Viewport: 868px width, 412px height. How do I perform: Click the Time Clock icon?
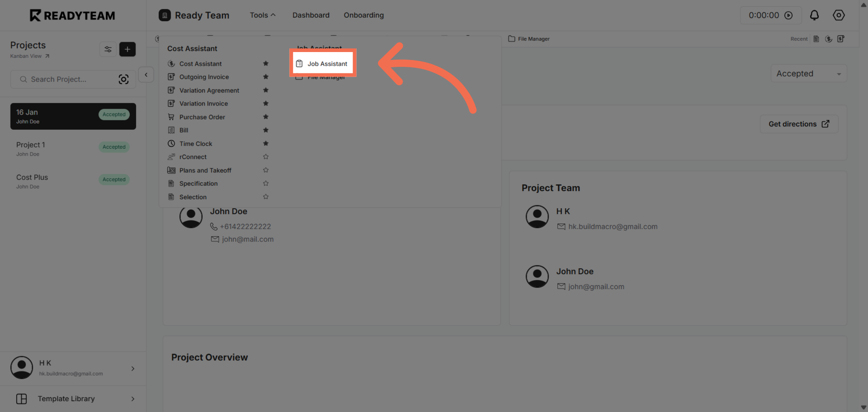click(x=171, y=143)
